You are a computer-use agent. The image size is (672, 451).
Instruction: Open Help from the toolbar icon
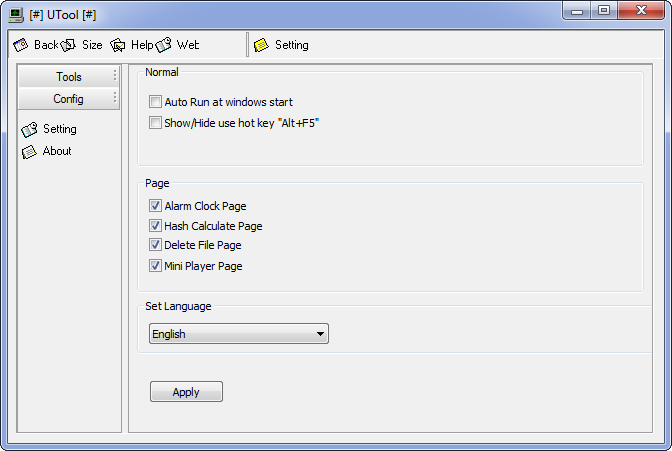tap(118, 45)
